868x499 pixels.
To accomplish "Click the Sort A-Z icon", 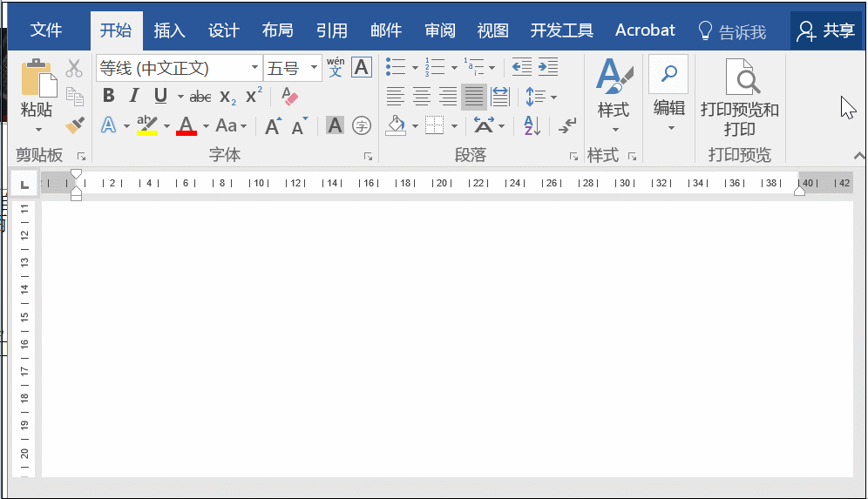I will (532, 125).
